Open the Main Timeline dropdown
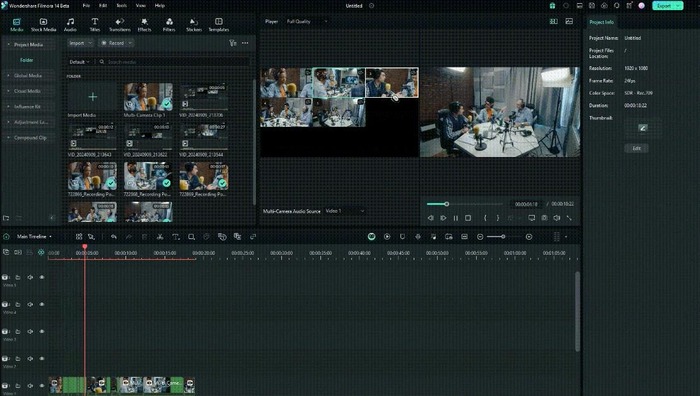The height and width of the screenshot is (396, 700). [34, 237]
